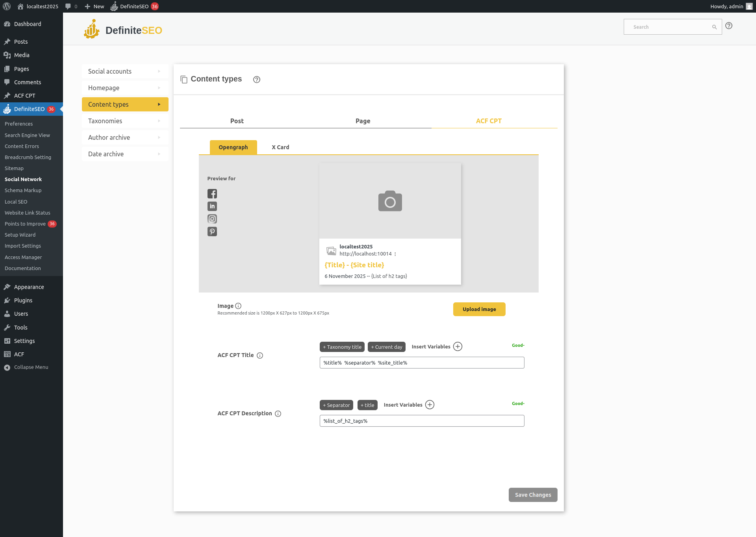Screen dimensions: 756x537
Task: Add Taxonomy title variable tag
Action: pyautogui.click(x=342, y=347)
